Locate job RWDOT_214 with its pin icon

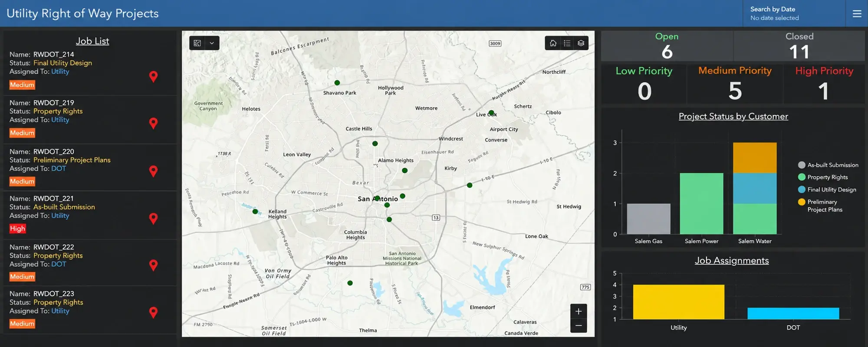(x=153, y=77)
